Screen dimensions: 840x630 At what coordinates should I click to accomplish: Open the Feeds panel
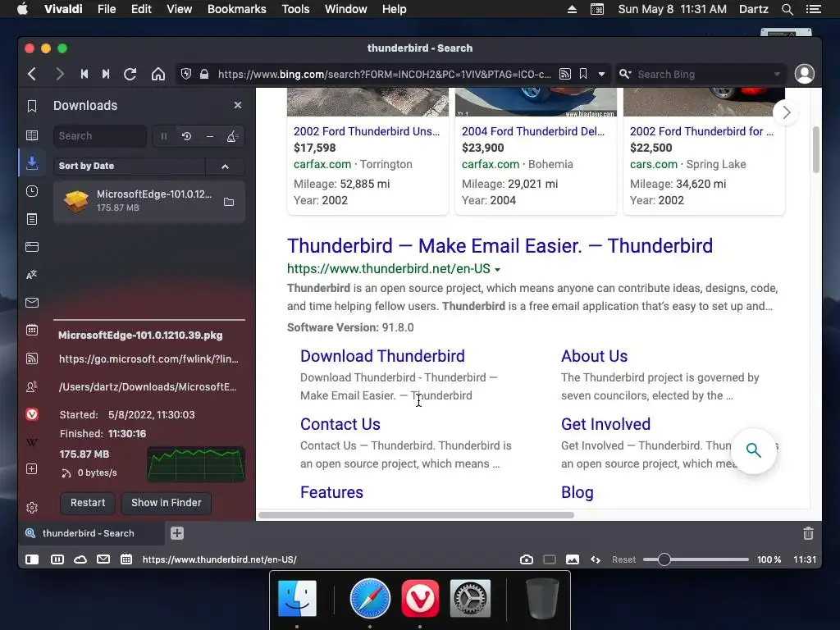pyautogui.click(x=32, y=358)
